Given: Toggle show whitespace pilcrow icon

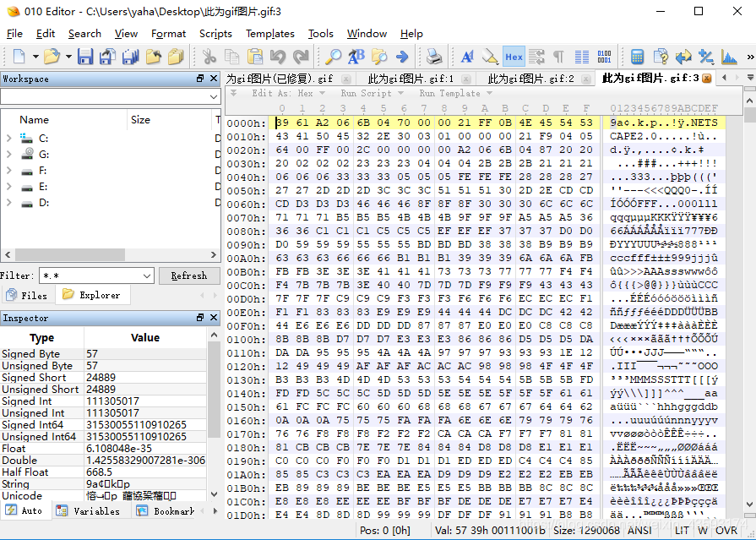Looking at the screenshot, I should coord(559,57).
